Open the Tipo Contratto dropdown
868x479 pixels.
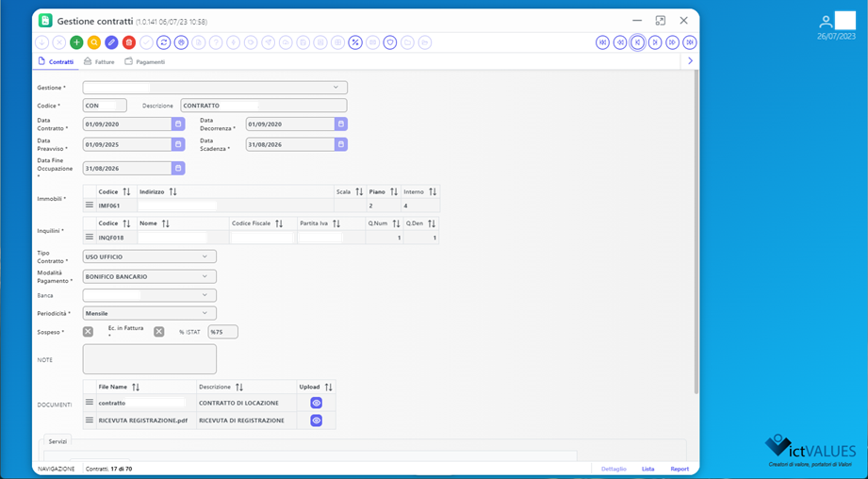point(150,256)
